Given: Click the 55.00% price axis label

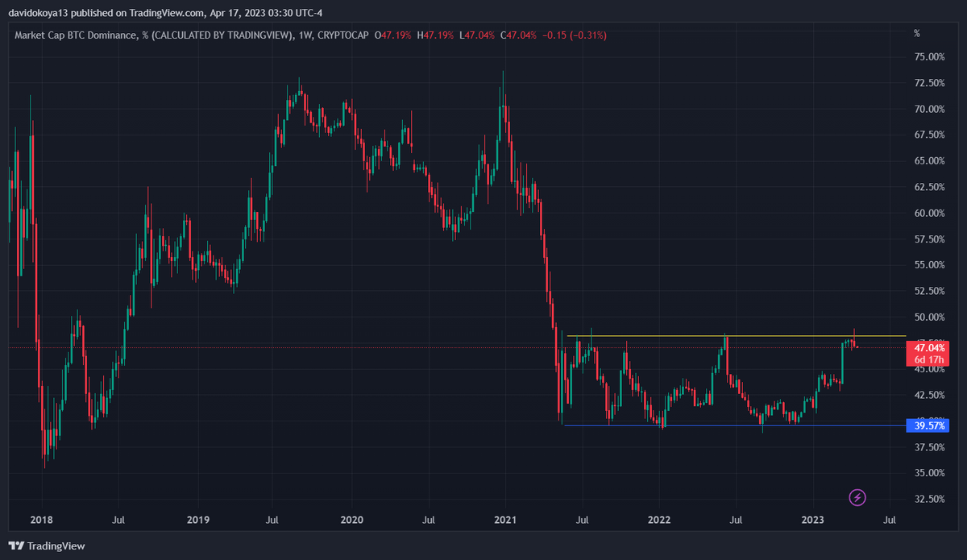Looking at the screenshot, I should tap(929, 265).
